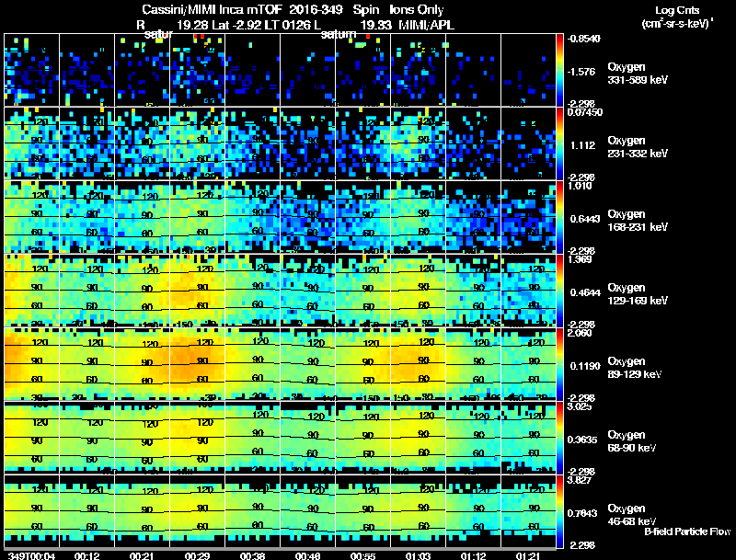
Task: Click the Oxygen 89-129 keV label
Action: pos(635,368)
